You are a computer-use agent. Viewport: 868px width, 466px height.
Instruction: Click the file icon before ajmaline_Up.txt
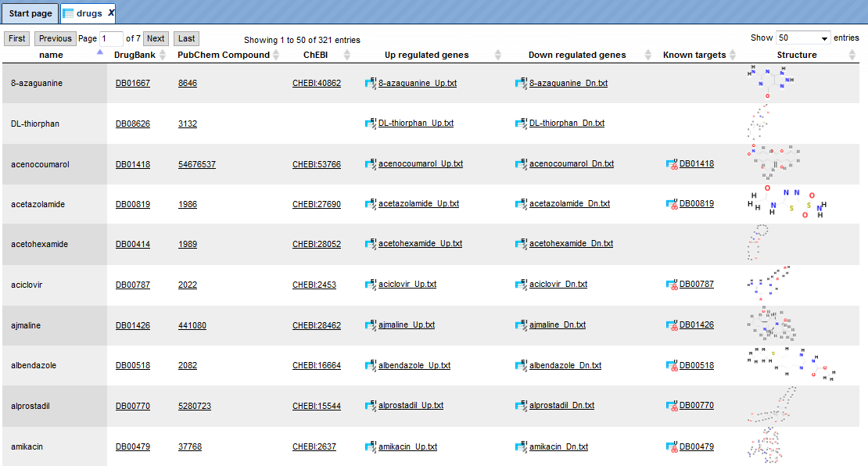pyautogui.click(x=371, y=325)
